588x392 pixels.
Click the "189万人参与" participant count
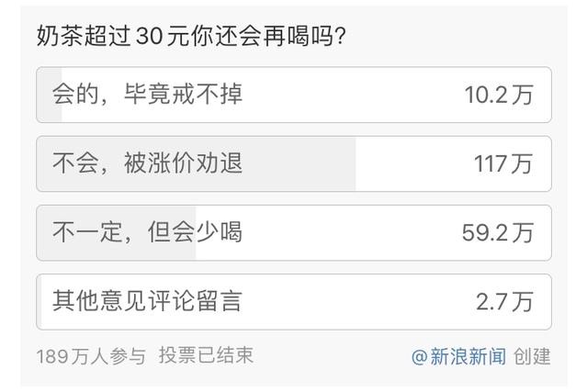(90, 355)
